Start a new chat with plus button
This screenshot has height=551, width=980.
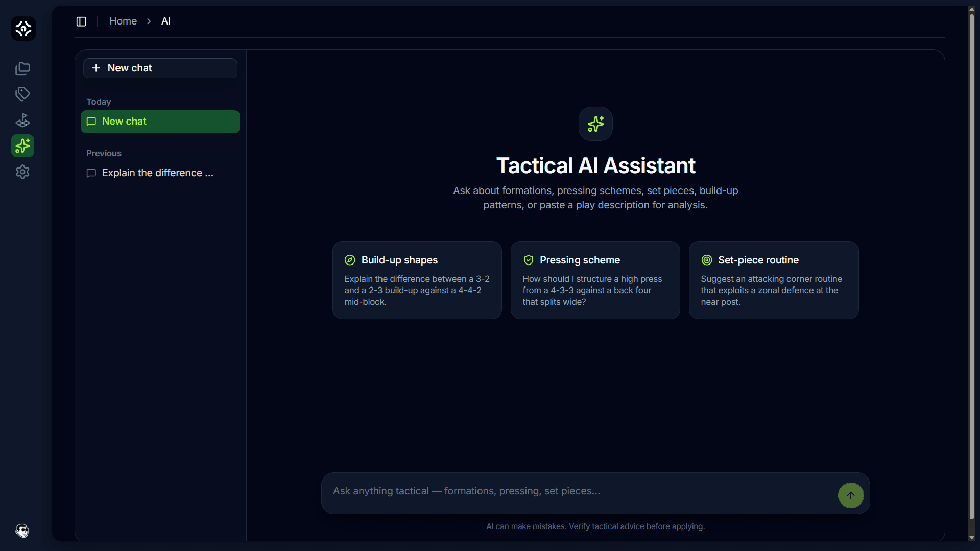[x=160, y=68]
